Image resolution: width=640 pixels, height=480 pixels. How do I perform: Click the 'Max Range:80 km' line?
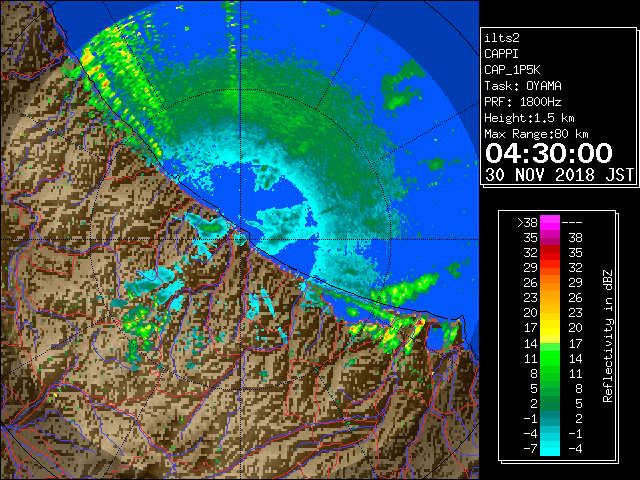point(536,134)
